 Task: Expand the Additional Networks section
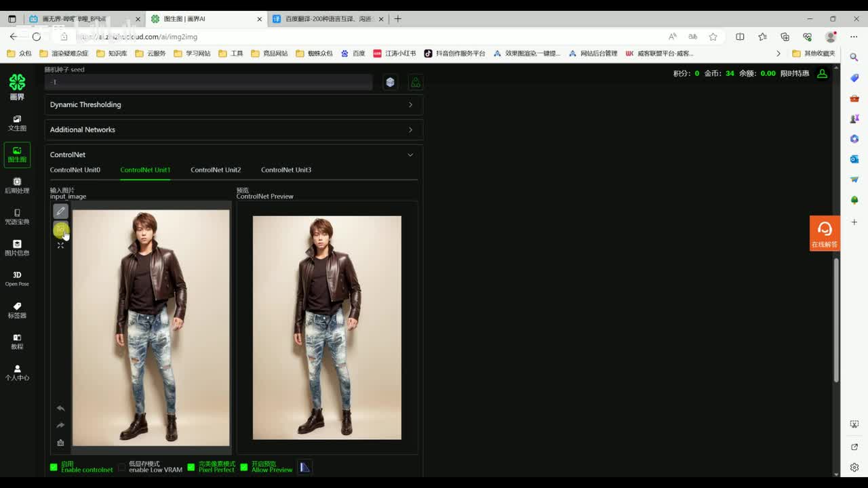tap(233, 129)
